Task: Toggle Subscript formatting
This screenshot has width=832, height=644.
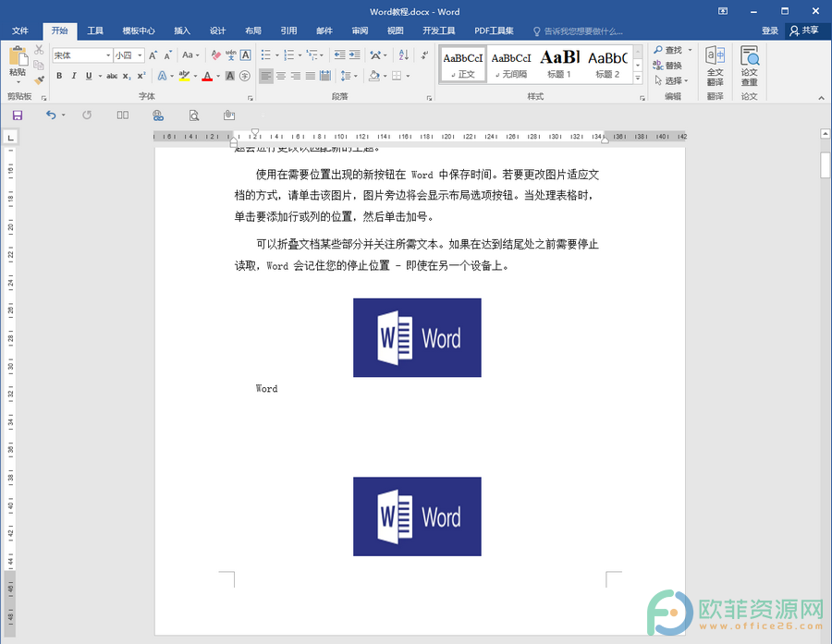Action: [127, 76]
